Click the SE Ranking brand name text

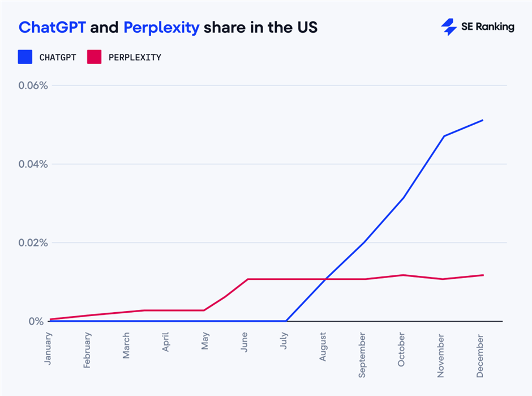pyautogui.click(x=488, y=27)
